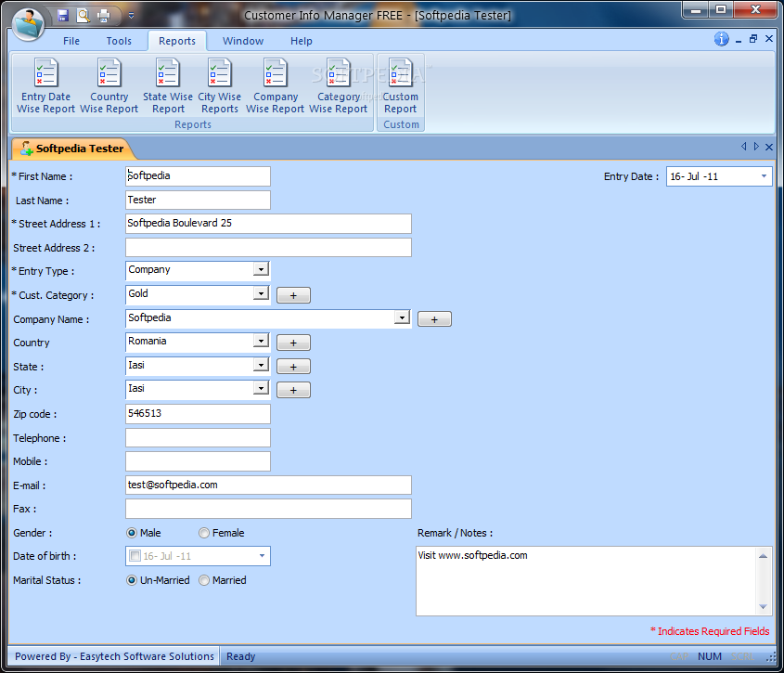Click the Search magnifier icon in quick access toolbar

[83, 16]
